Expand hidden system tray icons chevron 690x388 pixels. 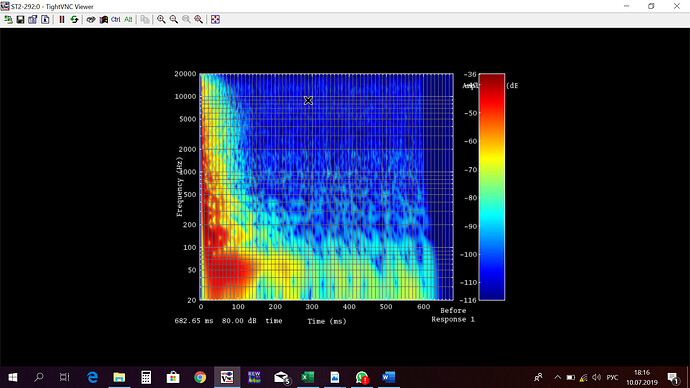pos(558,377)
